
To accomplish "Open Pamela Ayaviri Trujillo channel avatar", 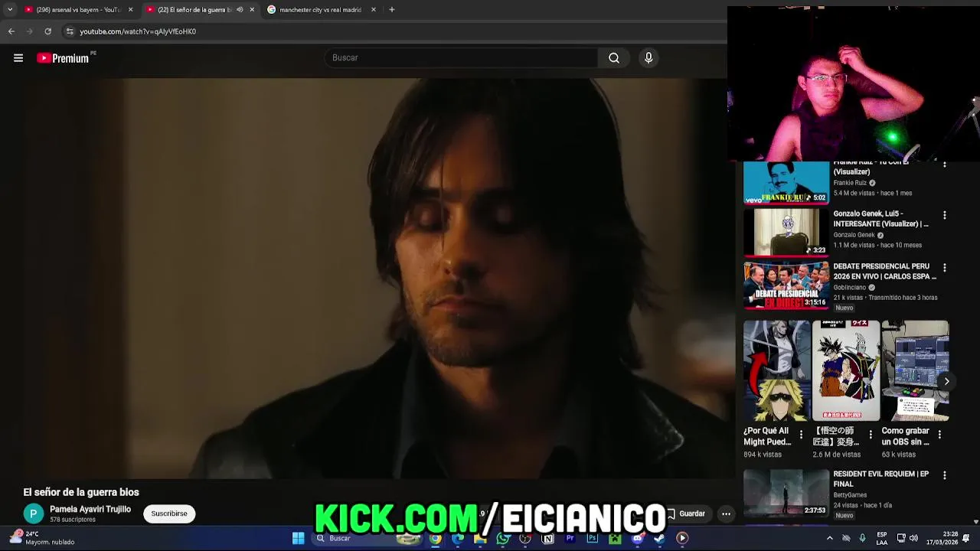I will coord(34,514).
